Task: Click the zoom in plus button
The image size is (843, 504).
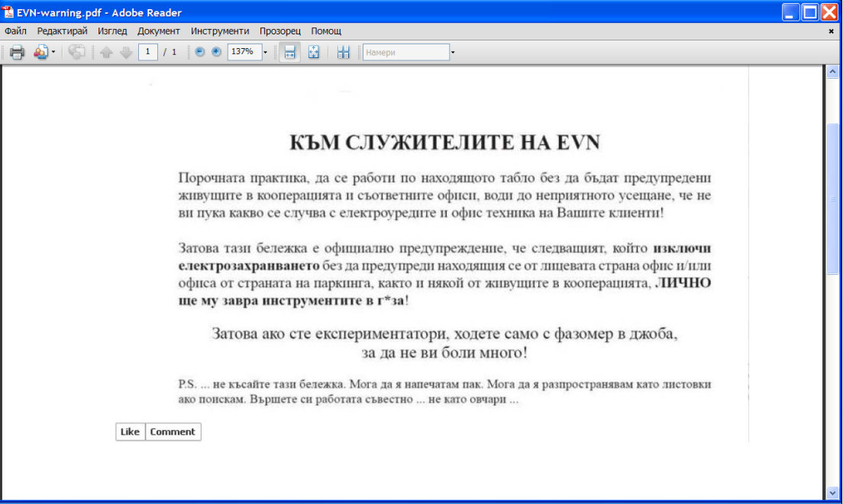Action: click(x=216, y=52)
